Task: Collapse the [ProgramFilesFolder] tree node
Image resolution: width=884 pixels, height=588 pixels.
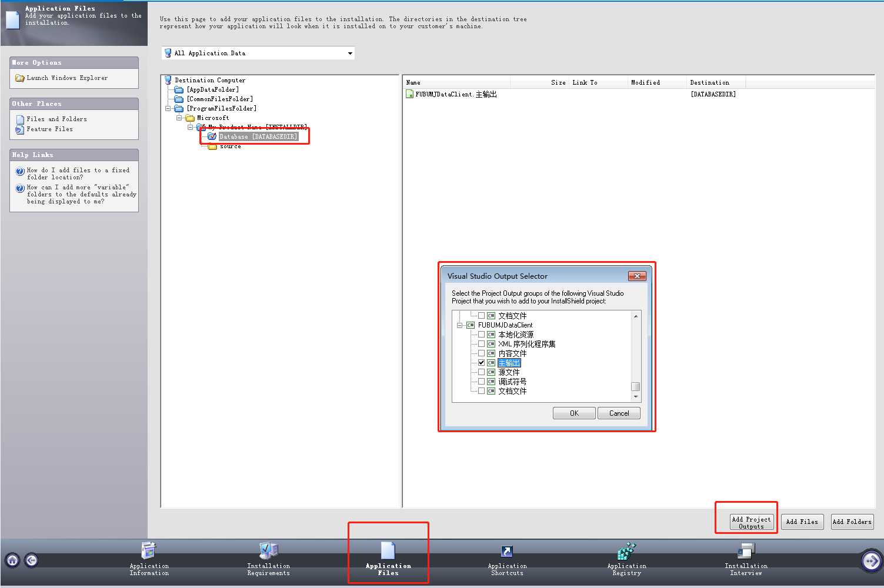Action: point(168,108)
